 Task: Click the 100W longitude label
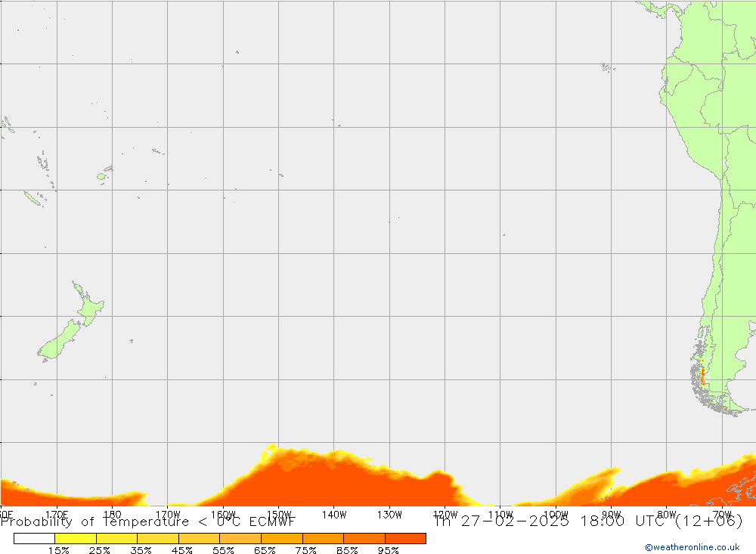[x=556, y=515]
